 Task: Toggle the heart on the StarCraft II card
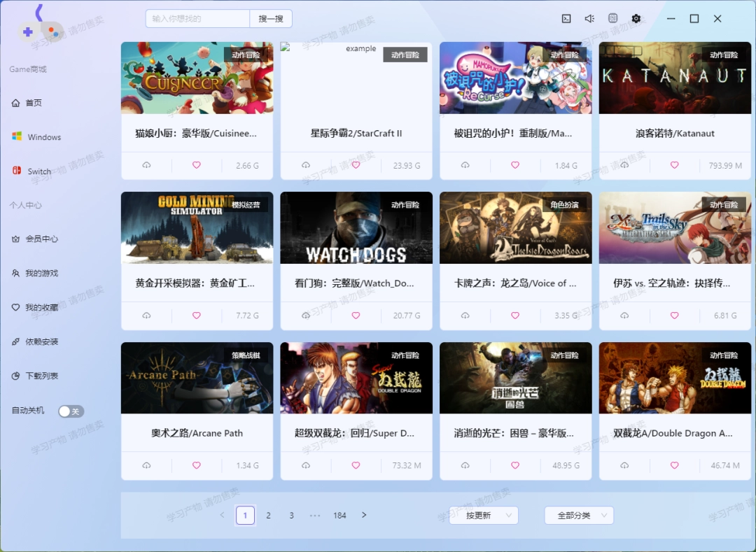click(x=356, y=165)
